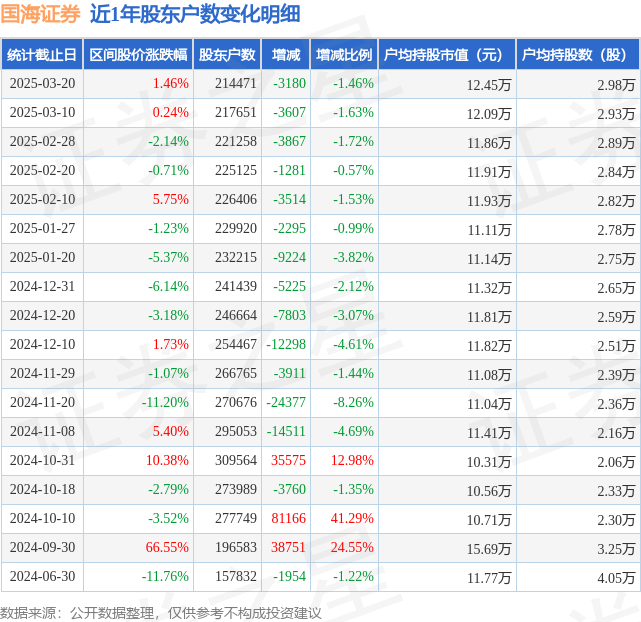Click the 66.55% price change value
The width and height of the screenshot is (641, 622).
(x=167, y=548)
